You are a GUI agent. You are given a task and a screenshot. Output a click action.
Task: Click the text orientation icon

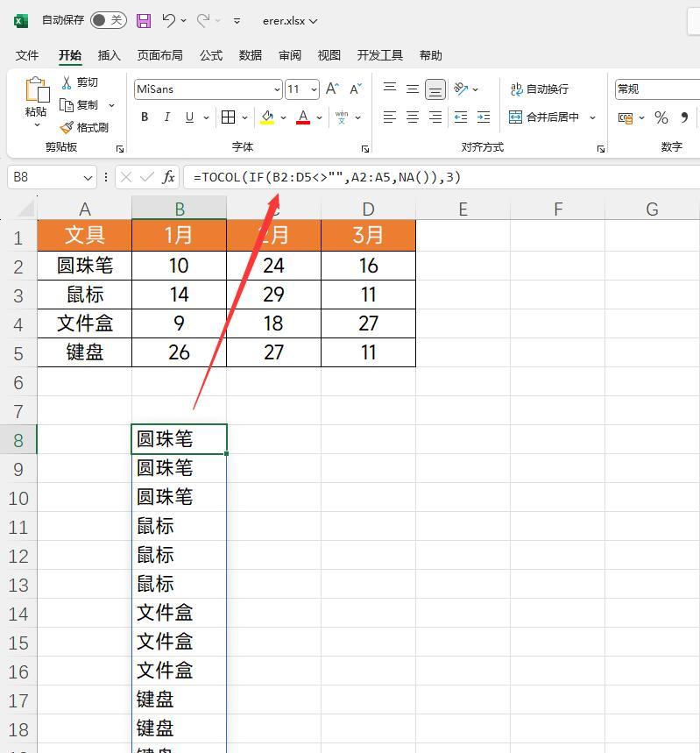click(x=461, y=89)
